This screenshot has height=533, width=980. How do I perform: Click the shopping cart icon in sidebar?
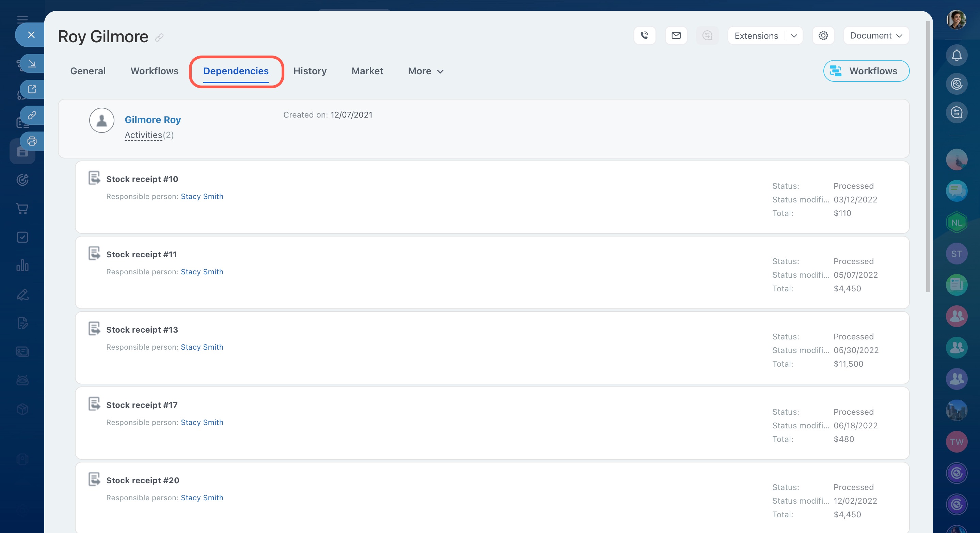(22, 209)
